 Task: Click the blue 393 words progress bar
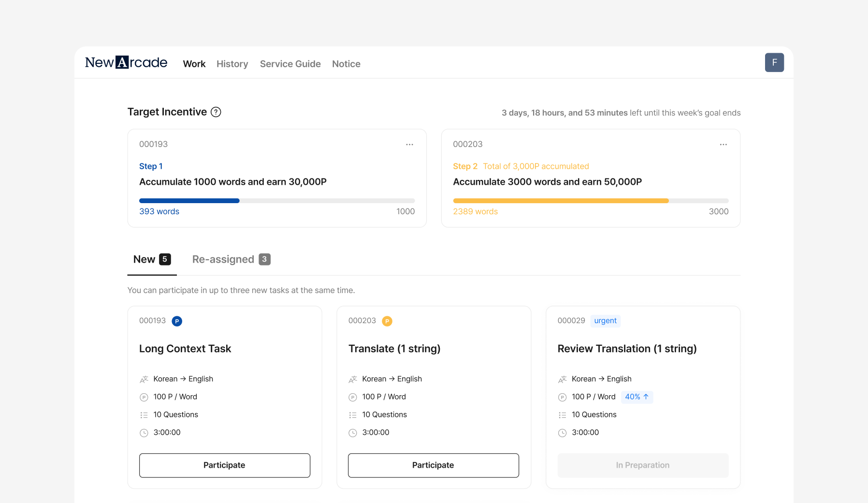pyautogui.click(x=189, y=201)
